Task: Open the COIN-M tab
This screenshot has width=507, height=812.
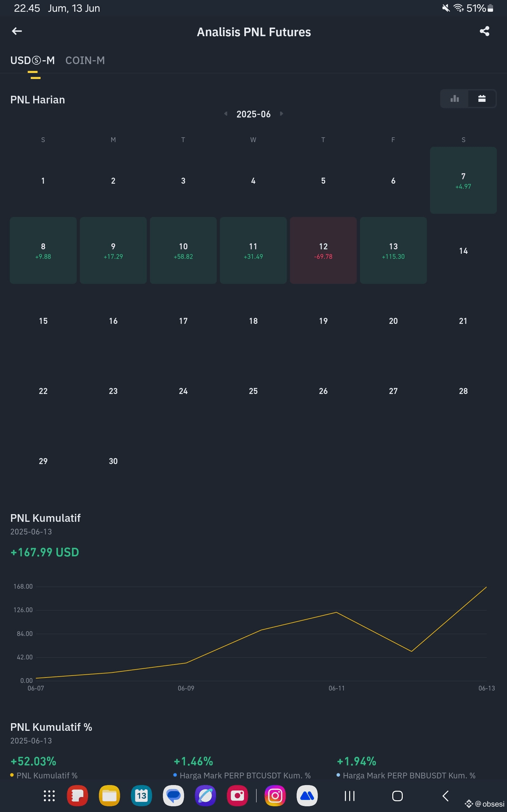Action: click(85, 60)
